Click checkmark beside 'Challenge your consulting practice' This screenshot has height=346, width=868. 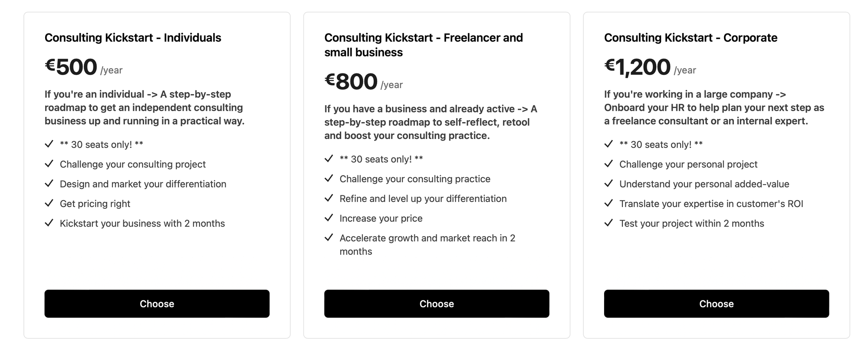pyautogui.click(x=329, y=178)
